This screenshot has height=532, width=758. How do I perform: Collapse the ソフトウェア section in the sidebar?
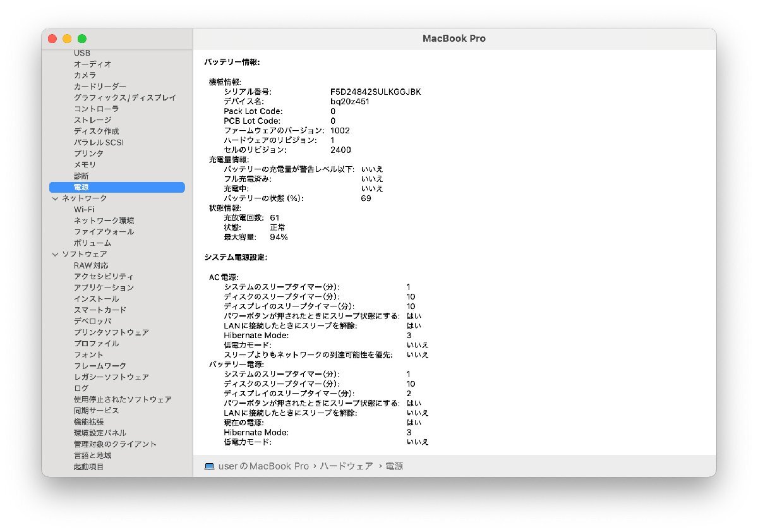(x=56, y=254)
